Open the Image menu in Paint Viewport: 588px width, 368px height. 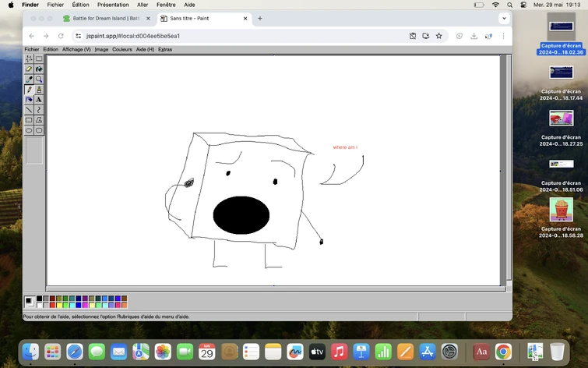click(101, 49)
